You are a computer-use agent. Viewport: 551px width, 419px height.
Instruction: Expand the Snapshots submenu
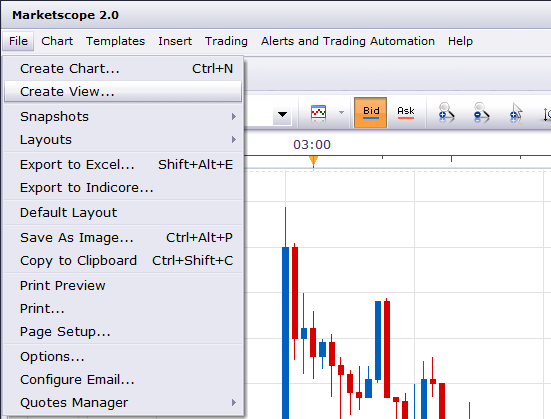click(x=123, y=117)
